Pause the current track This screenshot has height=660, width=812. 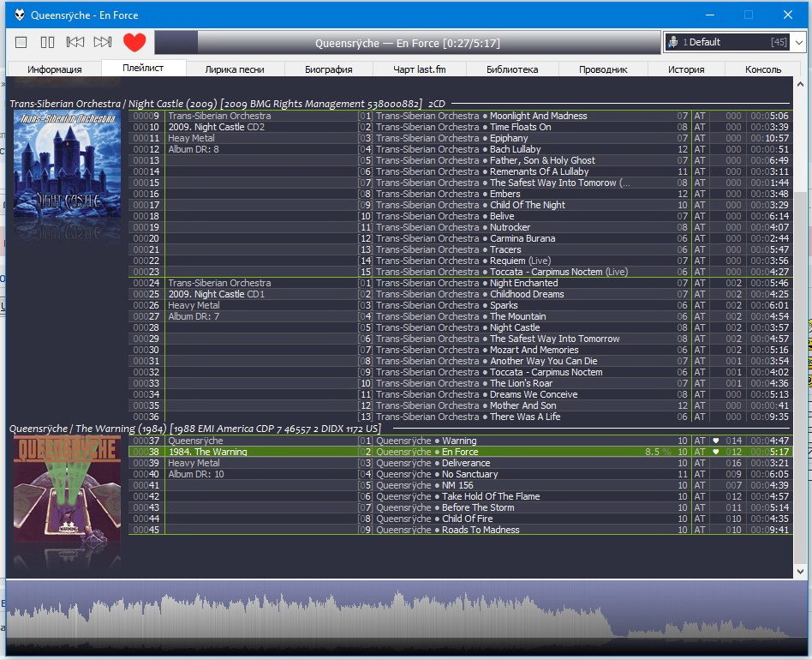(x=48, y=42)
